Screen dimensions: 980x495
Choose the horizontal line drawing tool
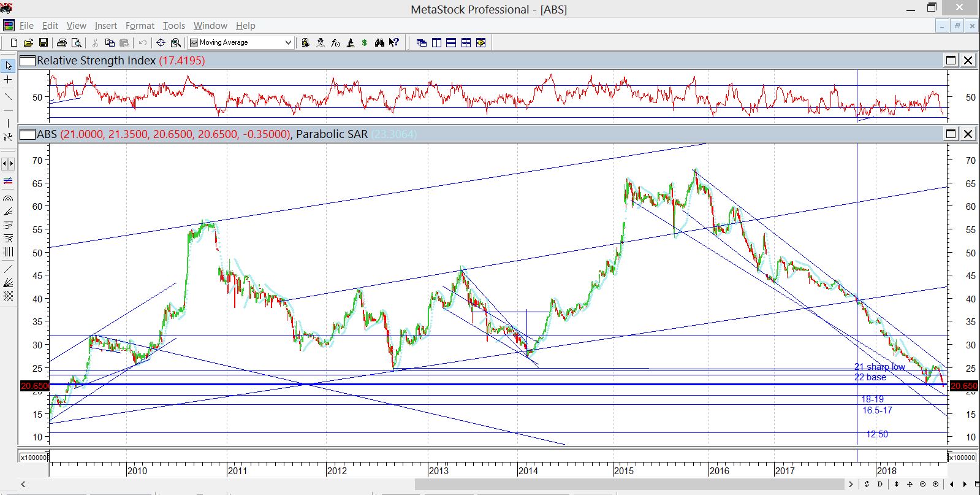click(8, 110)
